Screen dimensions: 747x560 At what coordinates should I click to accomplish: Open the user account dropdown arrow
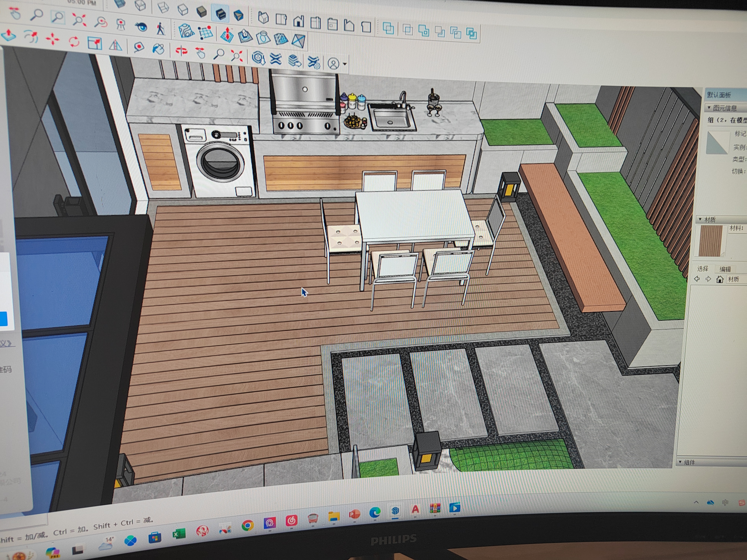pyautogui.click(x=344, y=64)
